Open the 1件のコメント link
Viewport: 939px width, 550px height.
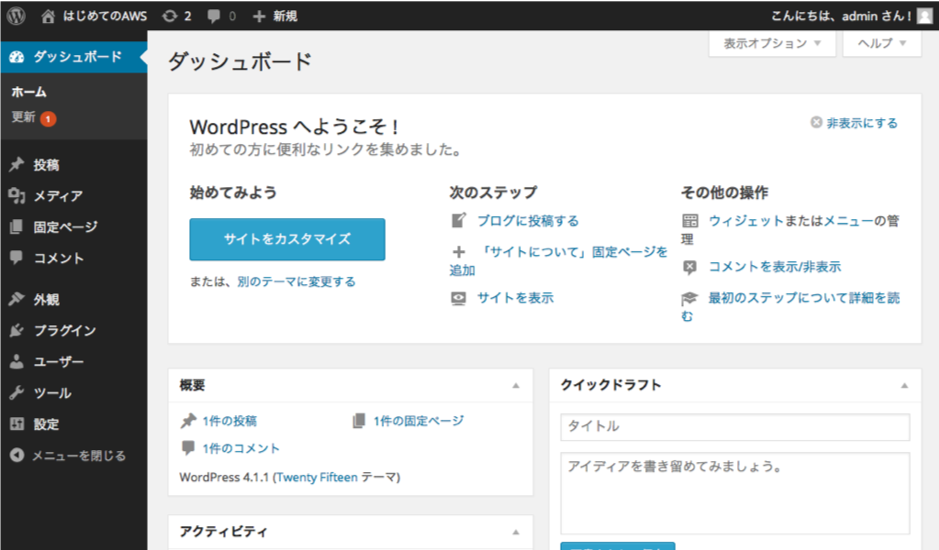coord(241,448)
